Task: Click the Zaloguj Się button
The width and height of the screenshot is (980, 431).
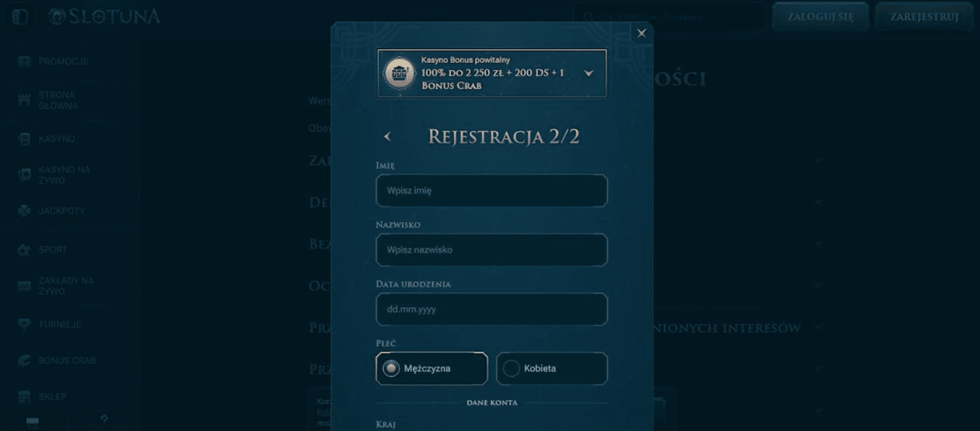Action: click(820, 15)
